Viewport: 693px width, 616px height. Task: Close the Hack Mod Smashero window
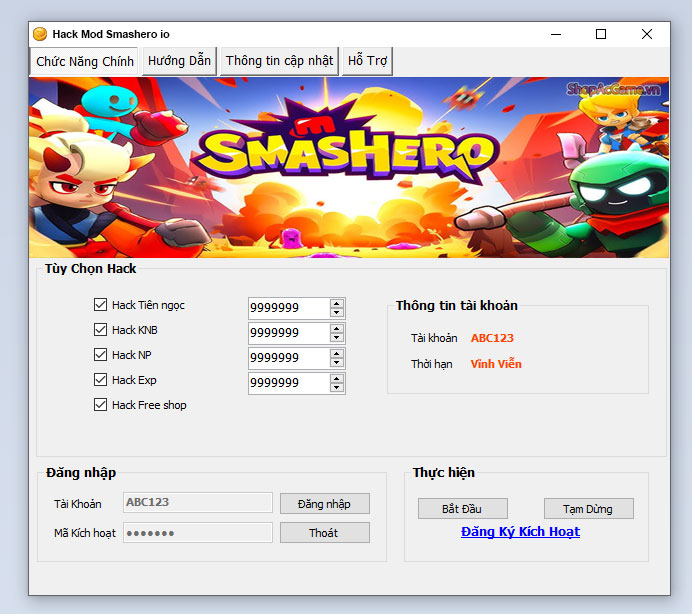[647, 34]
